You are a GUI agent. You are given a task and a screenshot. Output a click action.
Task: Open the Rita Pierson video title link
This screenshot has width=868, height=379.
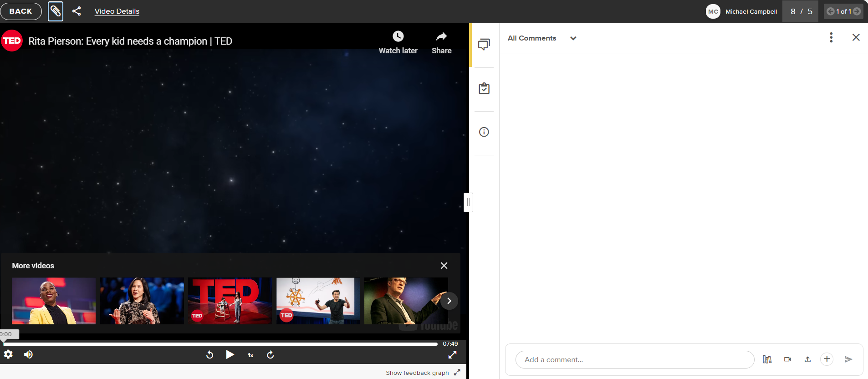130,41
